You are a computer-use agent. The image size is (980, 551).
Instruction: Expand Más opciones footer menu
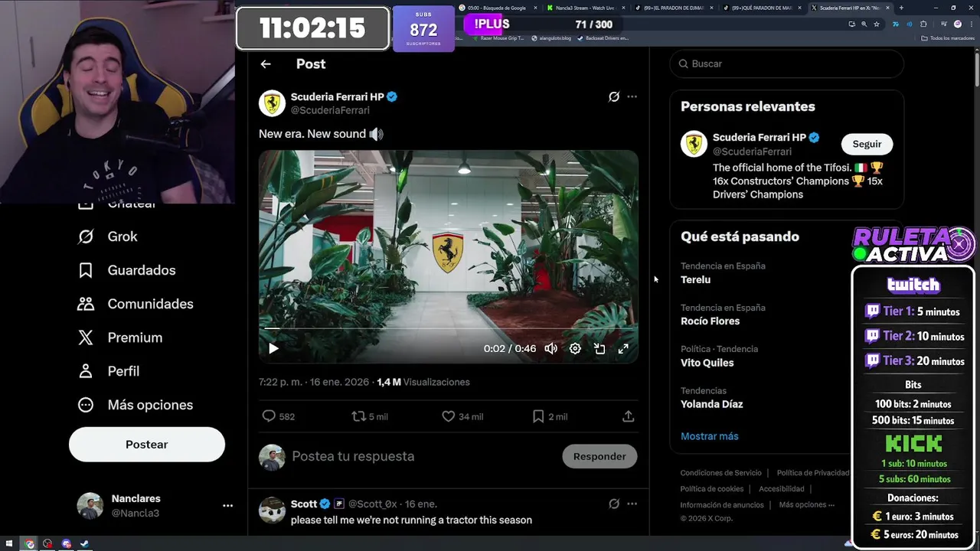click(806, 505)
